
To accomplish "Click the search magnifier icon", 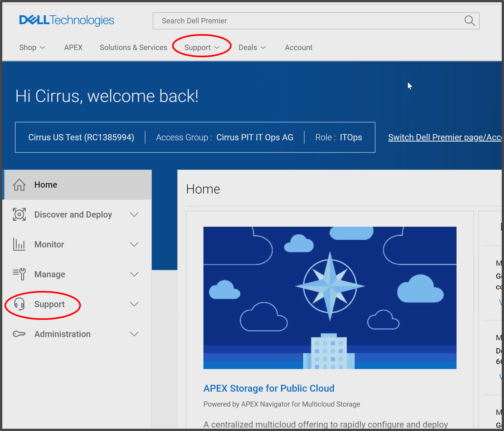I will (470, 21).
